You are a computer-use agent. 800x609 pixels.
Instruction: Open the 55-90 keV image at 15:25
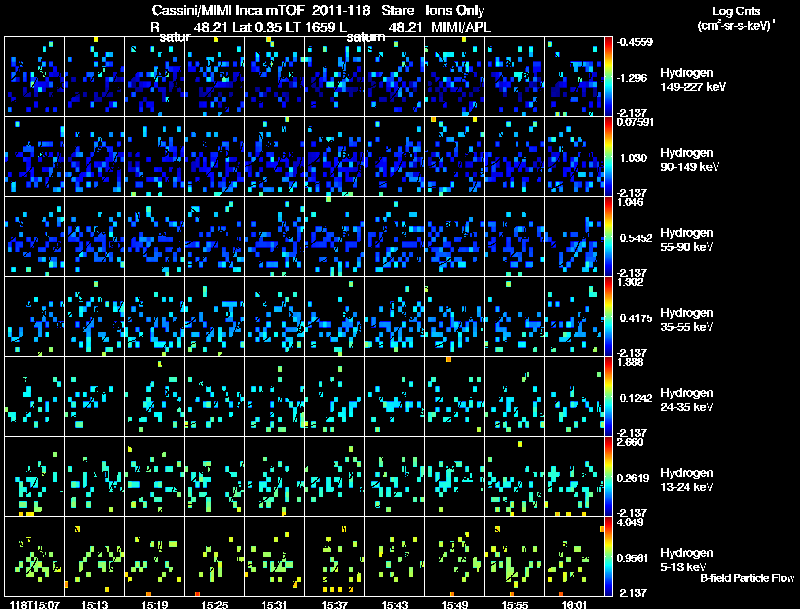click(x=214, y=236)
